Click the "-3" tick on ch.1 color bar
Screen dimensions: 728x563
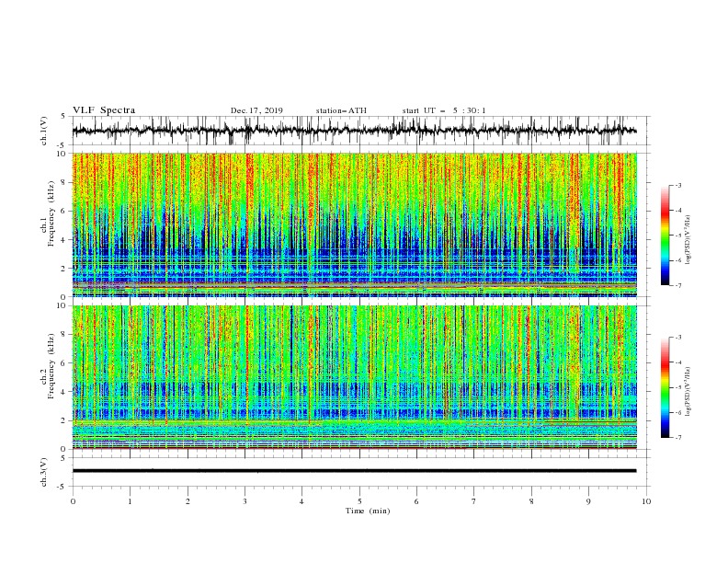(x=678, y=185)
